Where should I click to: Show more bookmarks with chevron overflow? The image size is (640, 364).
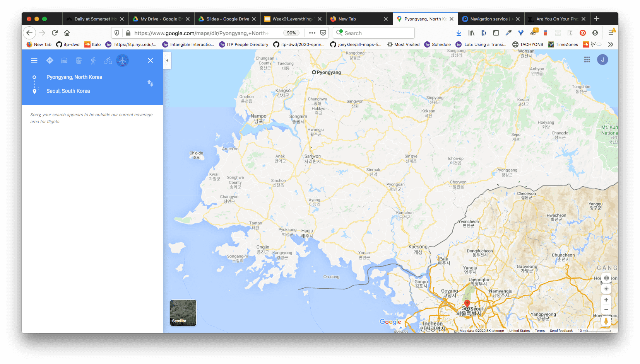click(611, 44)
